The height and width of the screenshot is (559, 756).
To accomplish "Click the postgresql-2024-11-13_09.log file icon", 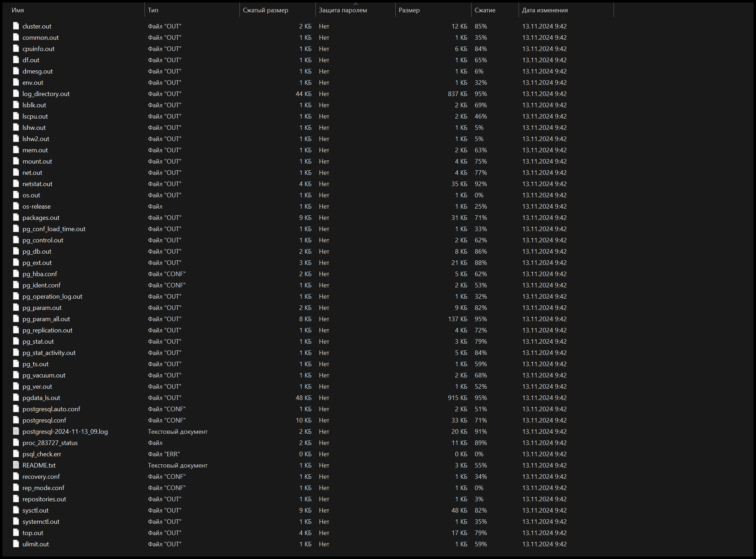I will [16, 431].
